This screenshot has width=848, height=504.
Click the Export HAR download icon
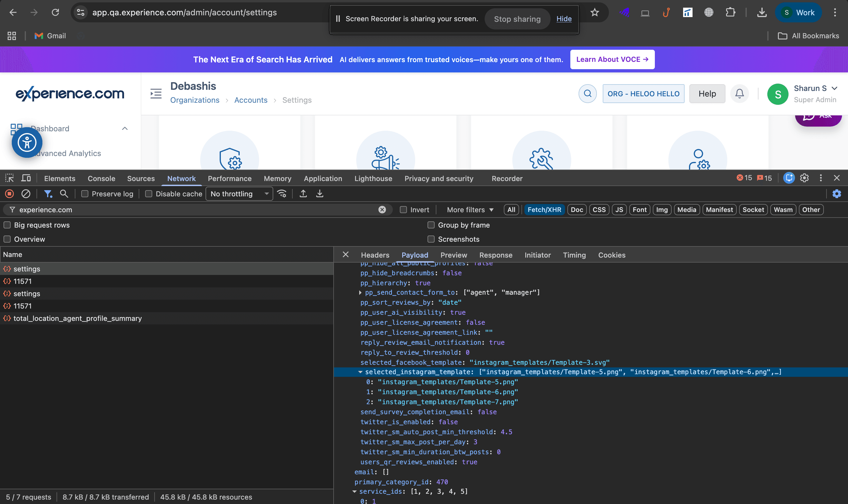[319, 194]
